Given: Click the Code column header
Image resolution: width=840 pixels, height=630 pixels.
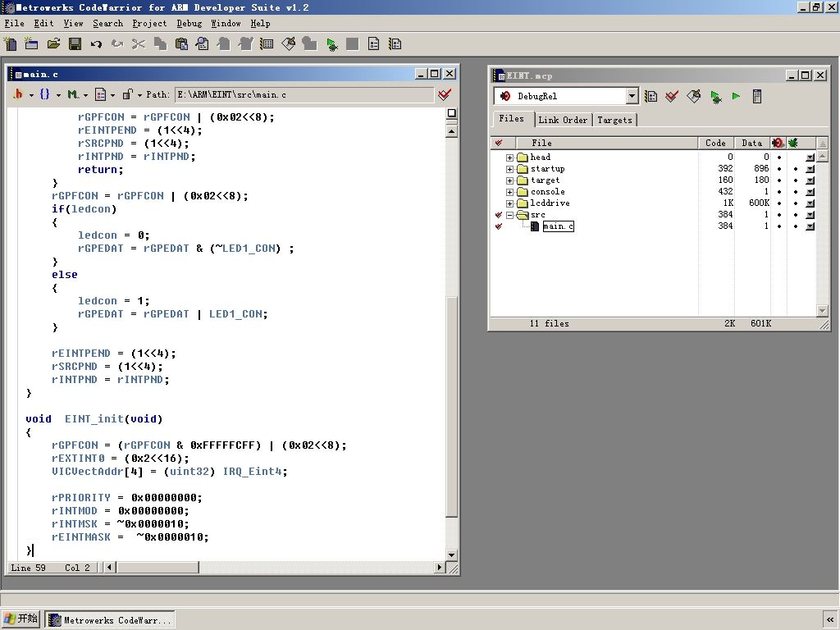Looking at the screenshot, I should tap(715, 143).
